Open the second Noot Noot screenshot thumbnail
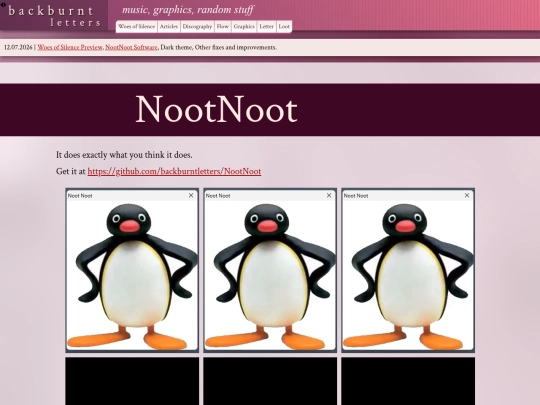The height and width of the screenshot is (405, 540). pyautogui.click(x=270, y=270)
